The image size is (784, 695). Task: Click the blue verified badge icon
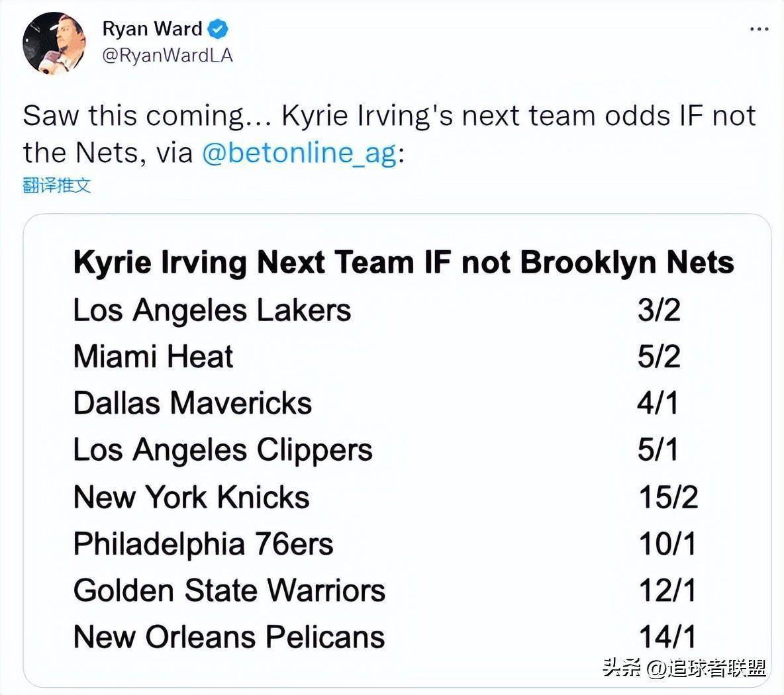[217, 29]
